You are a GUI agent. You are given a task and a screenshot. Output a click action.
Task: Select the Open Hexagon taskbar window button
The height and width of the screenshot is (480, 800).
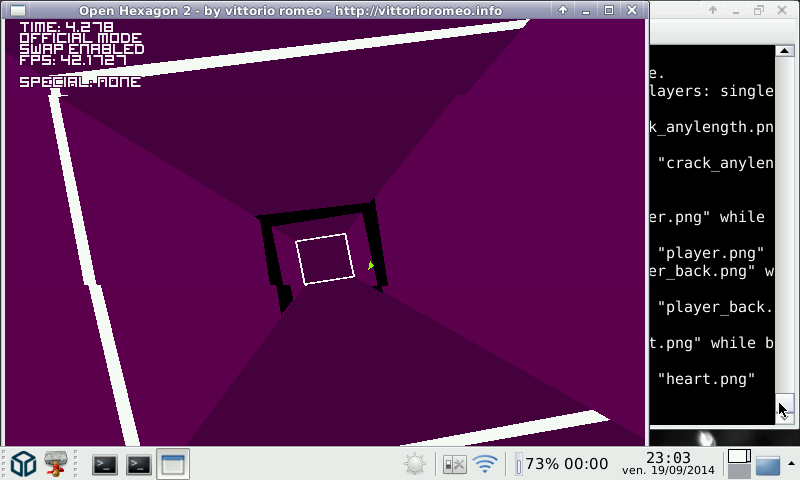point(173,464)
